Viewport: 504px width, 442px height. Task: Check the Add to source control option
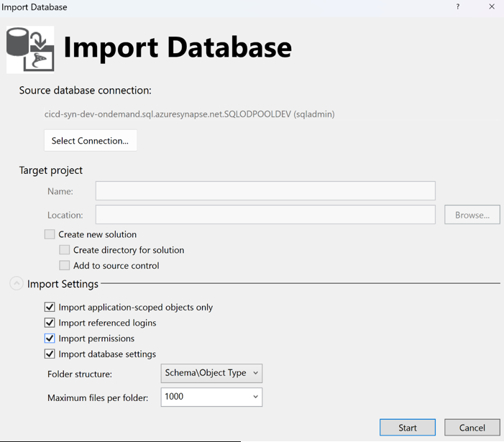click(x=65, y=266)
